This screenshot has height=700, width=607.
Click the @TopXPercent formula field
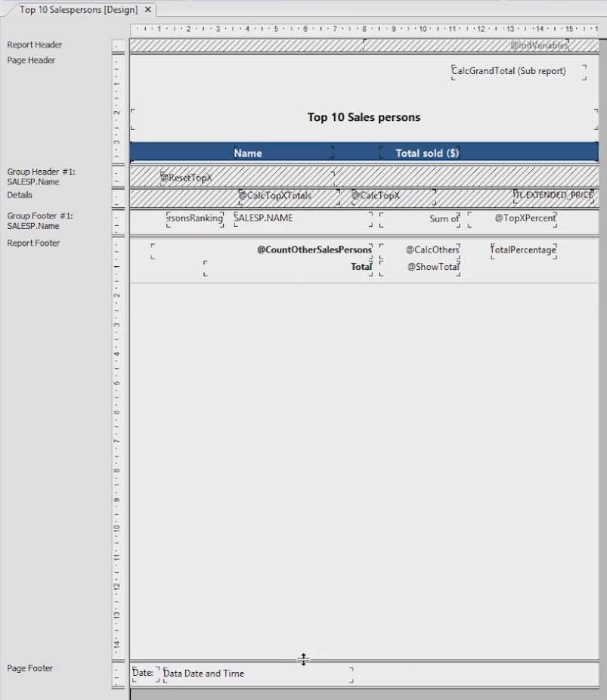tap(525, 218)
